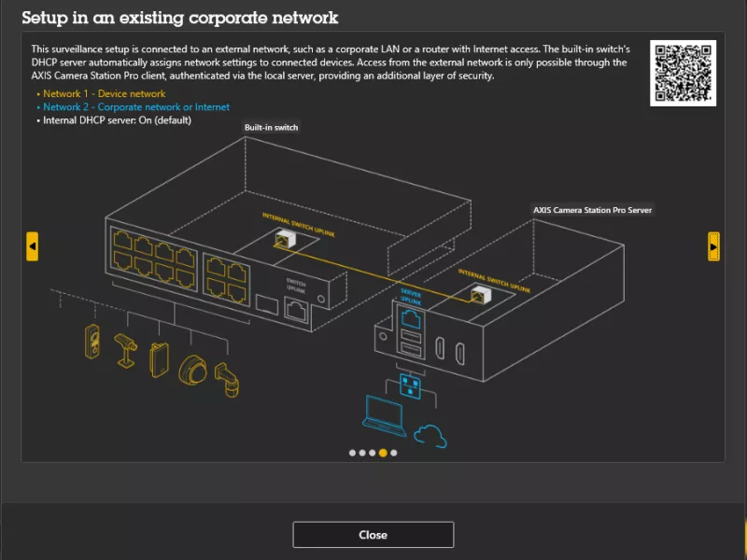Go to the previous slide arrow

33,247
